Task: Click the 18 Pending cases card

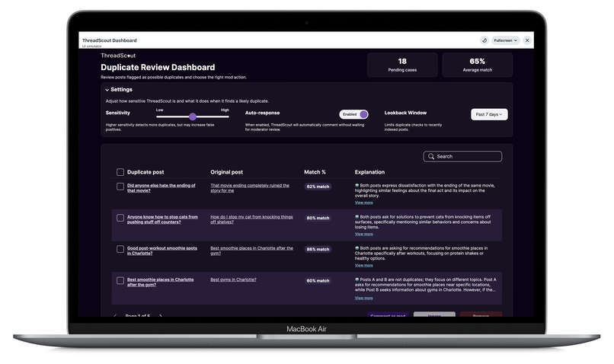Action: point(402,65)
